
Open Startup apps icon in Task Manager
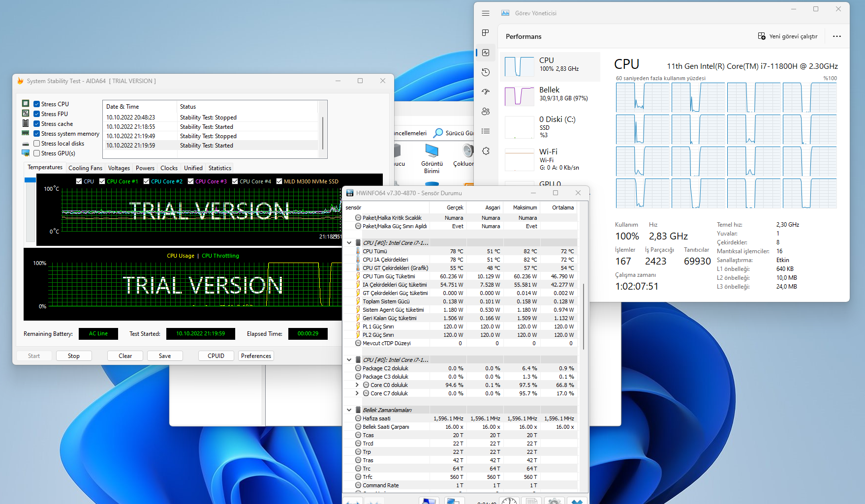point(486,92)
